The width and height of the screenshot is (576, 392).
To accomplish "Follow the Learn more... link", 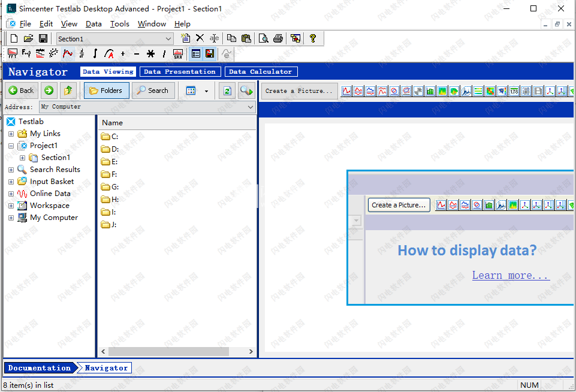I will click(511, 275).
